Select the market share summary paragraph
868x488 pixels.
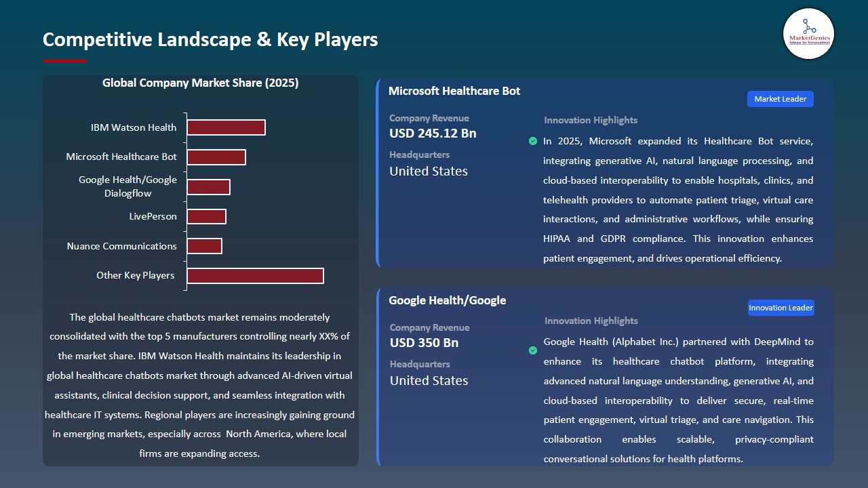tap(201, 386)
